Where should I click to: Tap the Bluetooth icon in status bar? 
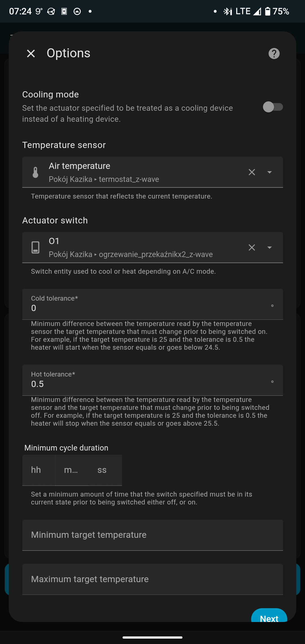(227, 11)
